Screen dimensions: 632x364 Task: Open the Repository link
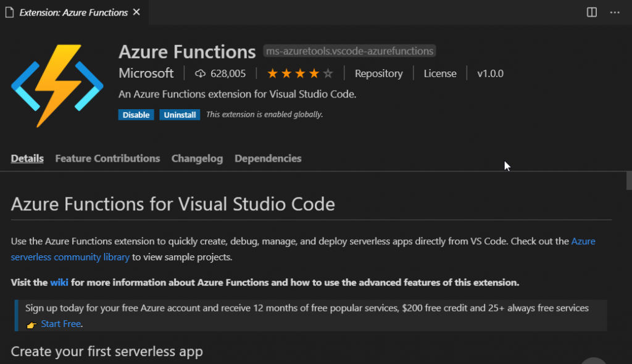[x=378, y=73]
